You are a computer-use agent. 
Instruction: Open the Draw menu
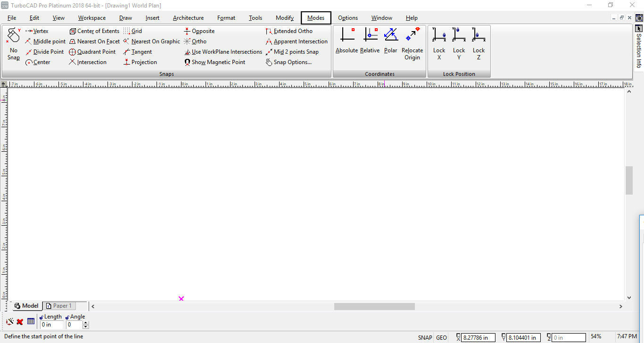click(x=126, y=18)
